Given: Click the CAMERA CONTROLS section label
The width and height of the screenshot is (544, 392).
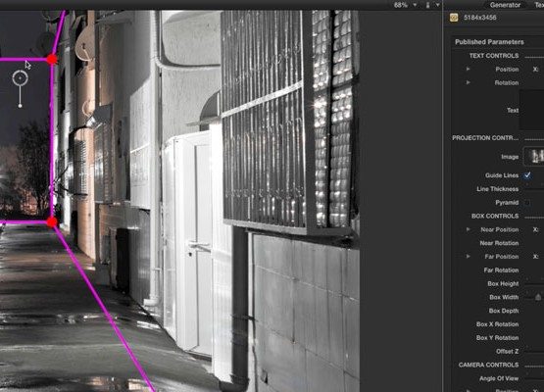Looking at the screenshot, I should click(488, 365).
